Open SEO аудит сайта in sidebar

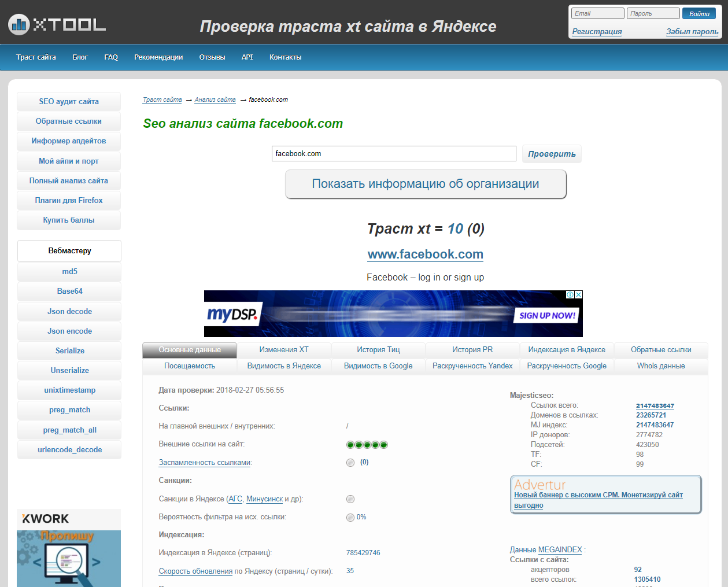[69, 102]
